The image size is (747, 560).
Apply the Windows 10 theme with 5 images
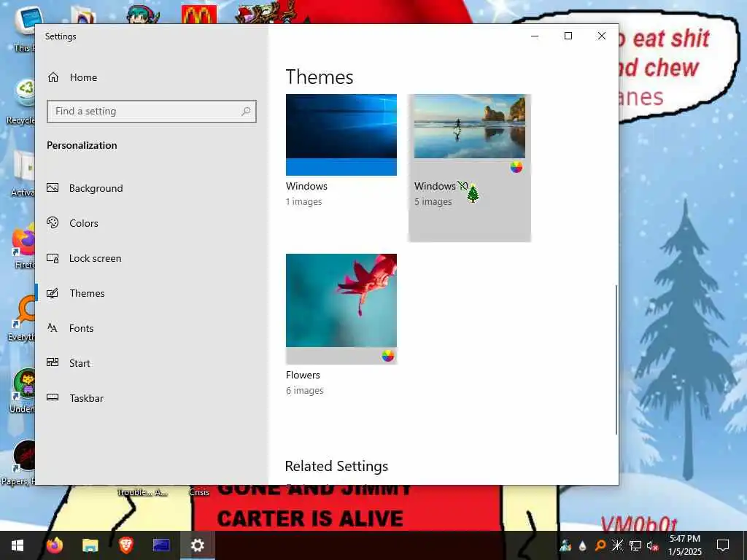(470, 168)
